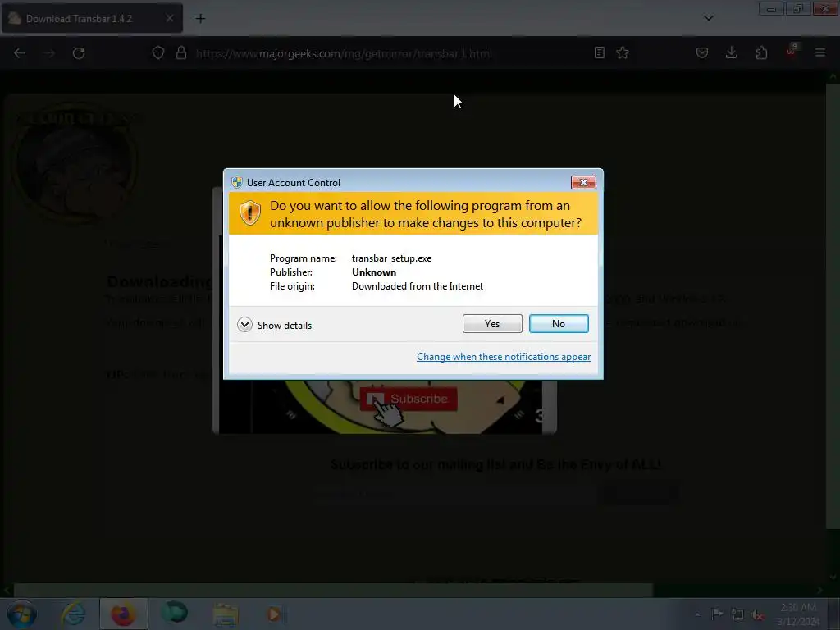Launch Internet Explorer from taskbar
The image size is (840, 630).
click(x=73, y=614)
